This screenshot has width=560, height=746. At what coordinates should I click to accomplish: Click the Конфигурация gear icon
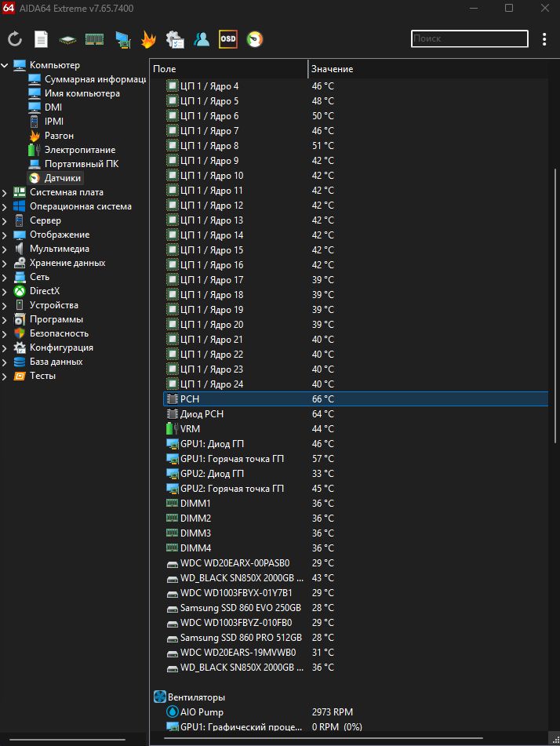coord(20,348)
